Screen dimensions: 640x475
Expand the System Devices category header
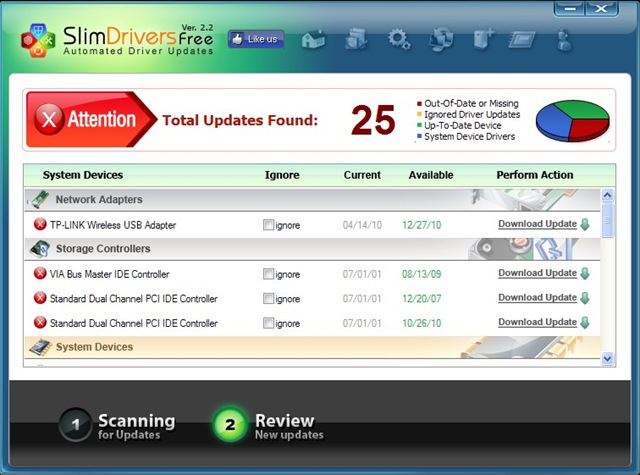click(312, 347)
